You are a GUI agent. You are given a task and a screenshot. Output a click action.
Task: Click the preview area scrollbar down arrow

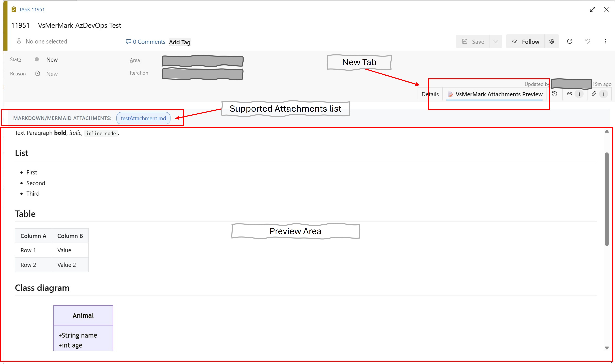pyautogui.click(x=607, y=348)
